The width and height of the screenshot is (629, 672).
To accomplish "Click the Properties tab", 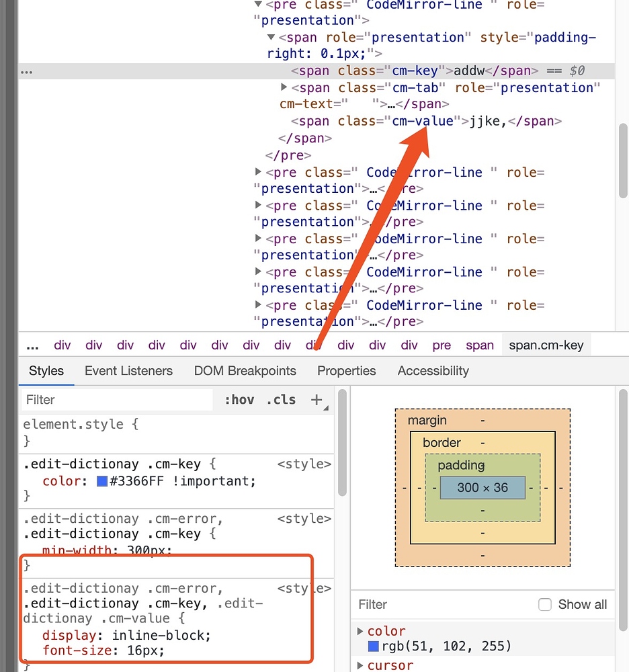I will [x=346, y=370].
